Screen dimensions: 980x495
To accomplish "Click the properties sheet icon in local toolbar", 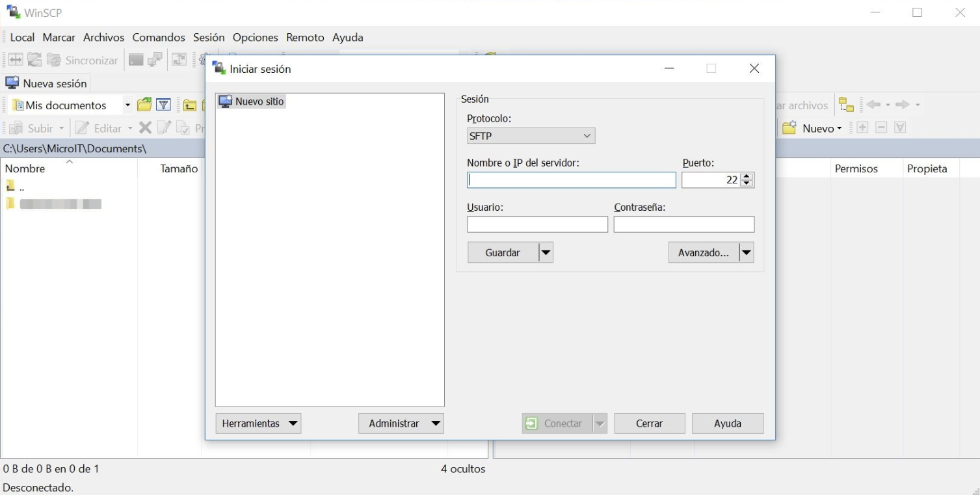I will tap(183, 128).
